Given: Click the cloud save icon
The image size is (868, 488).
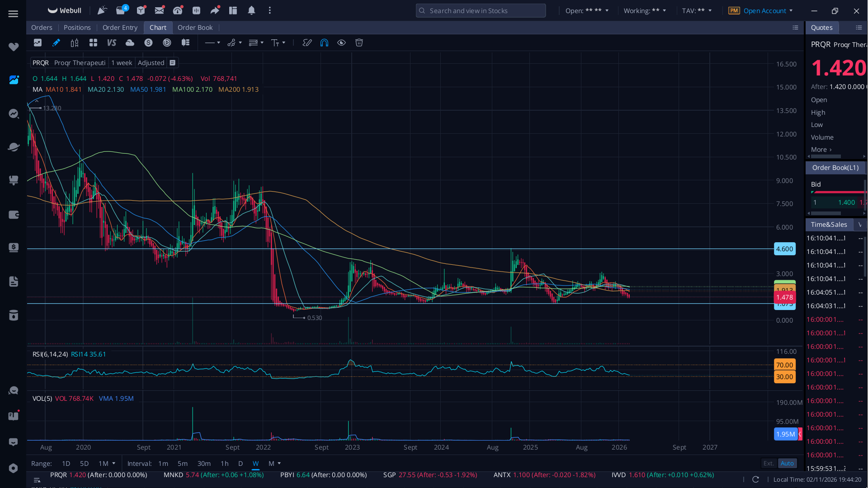Looking at the screenshot, I should point(130,42).
